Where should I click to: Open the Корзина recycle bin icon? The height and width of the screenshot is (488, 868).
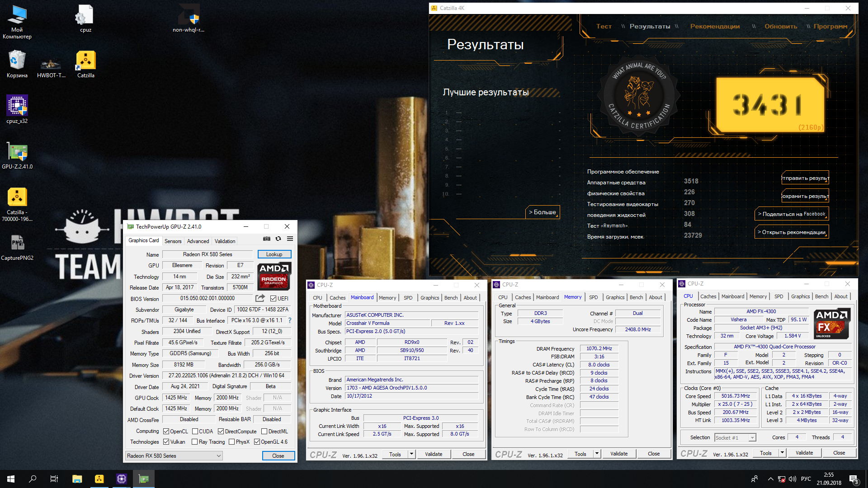(x=17, y=64)
